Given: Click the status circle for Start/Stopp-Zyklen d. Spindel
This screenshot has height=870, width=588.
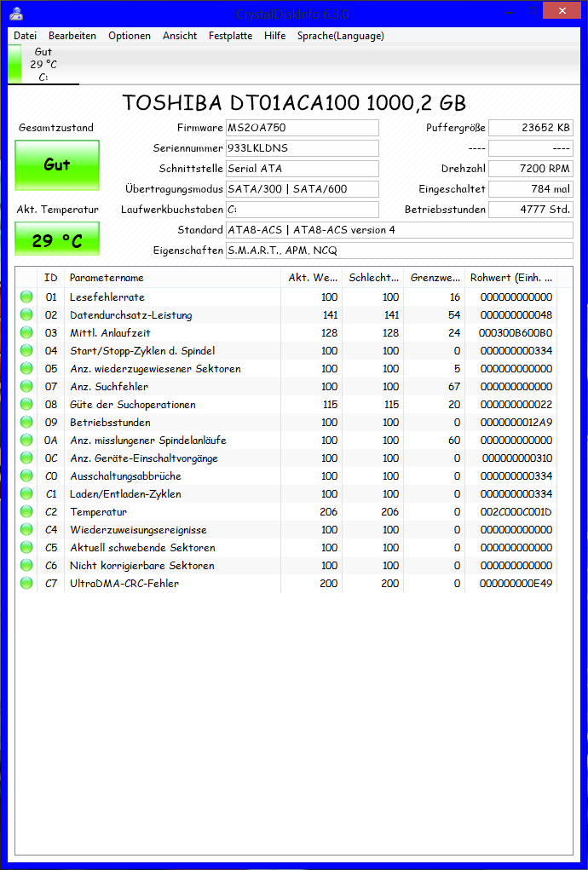Looking at the screenshot, I should pyautogui.click(x=26, y=351).
